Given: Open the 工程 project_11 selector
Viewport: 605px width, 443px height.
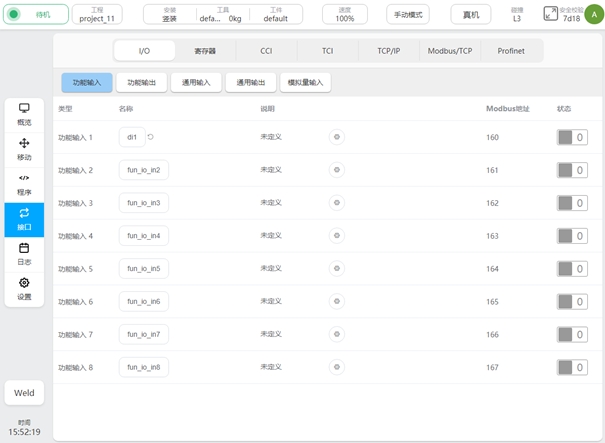Looking at the screenshot, I should (97, 14).
